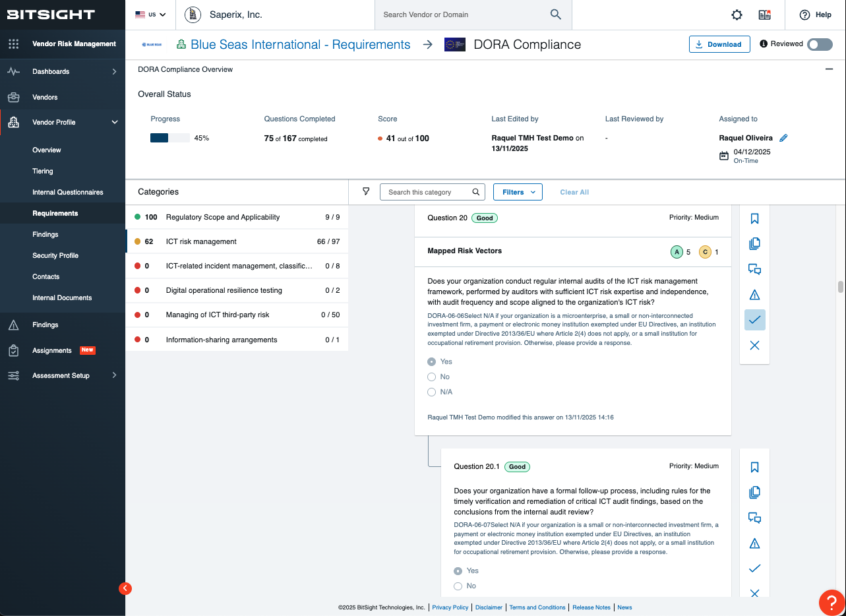Open the news reader icon in the header
Screen dimensions: 846x616
click(764, 15)
